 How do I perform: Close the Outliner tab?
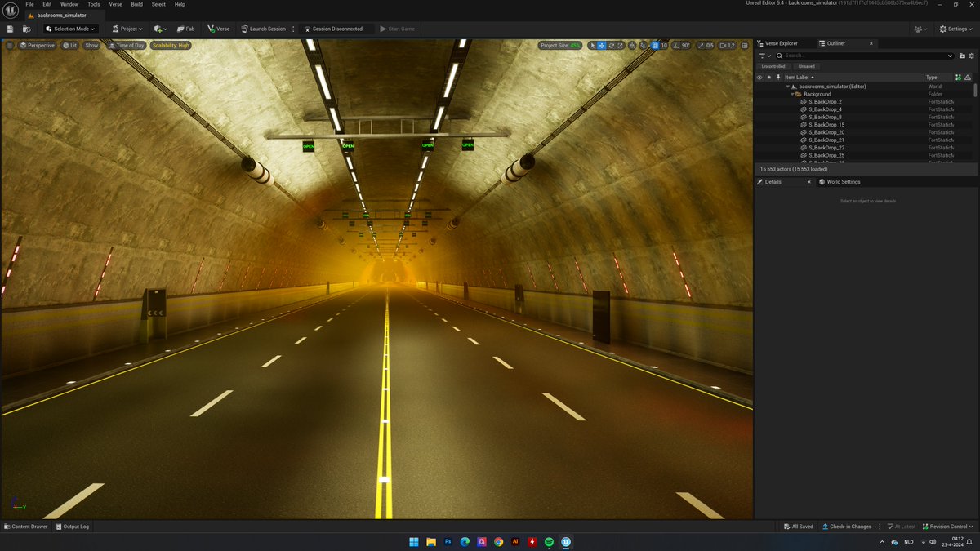871,43
